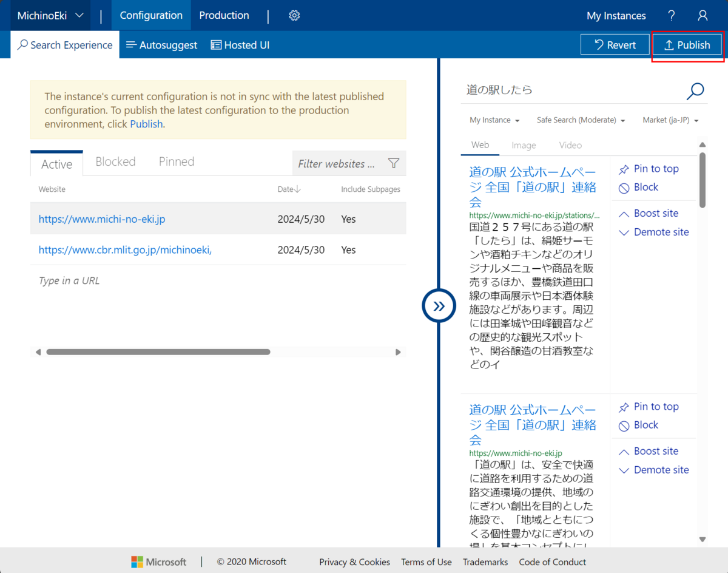
Task: Click the Revert button
Action: (615, 45)
